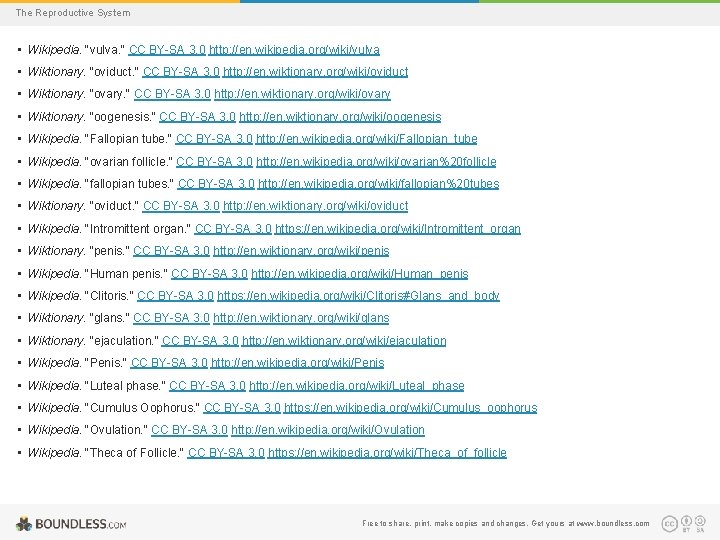
Task: Follow the Theca_of_follicle Wikipedia link
Action: [388, 453]
